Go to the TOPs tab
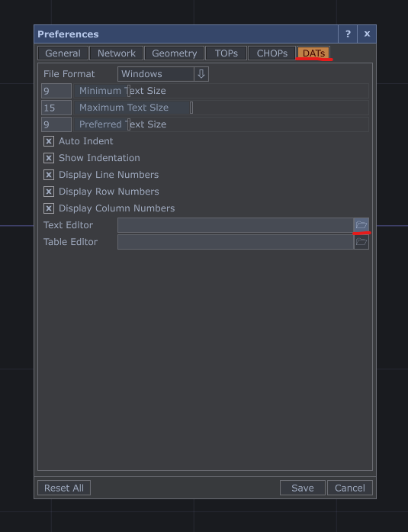 (226, 53)
